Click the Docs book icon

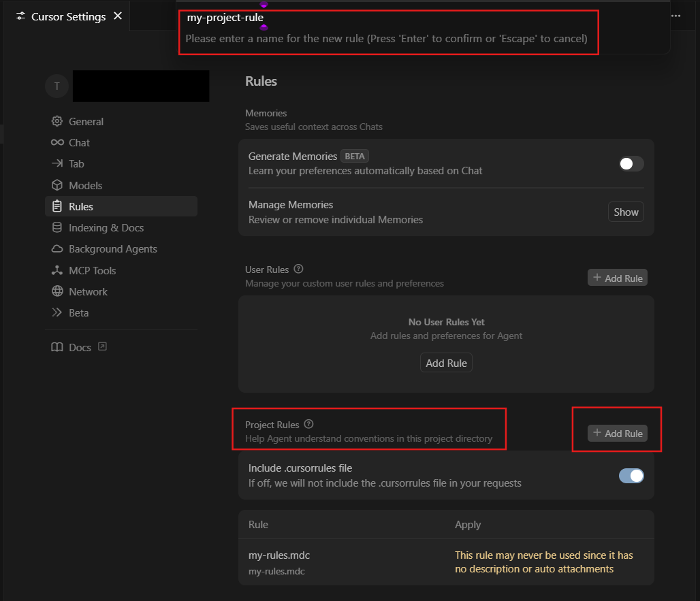pyautogui.click(x=57, y=347)
